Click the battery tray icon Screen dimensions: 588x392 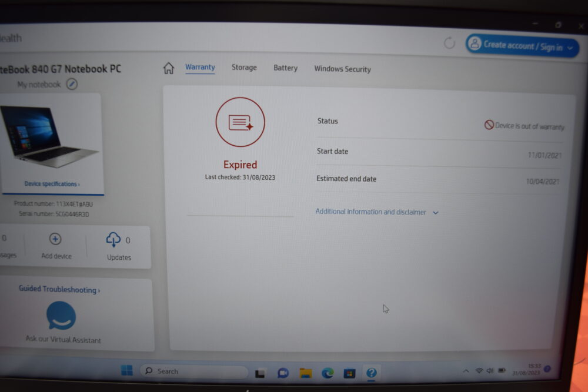502,370
